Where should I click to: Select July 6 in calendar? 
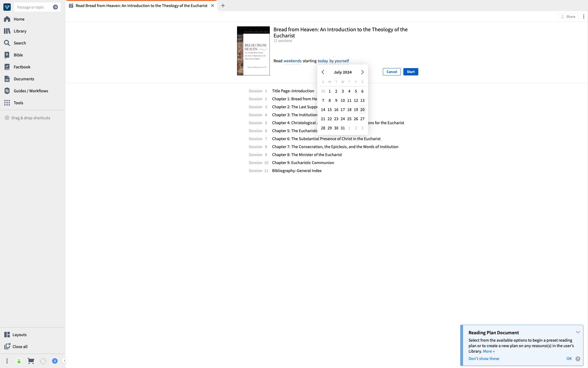(x=362, y=91)
